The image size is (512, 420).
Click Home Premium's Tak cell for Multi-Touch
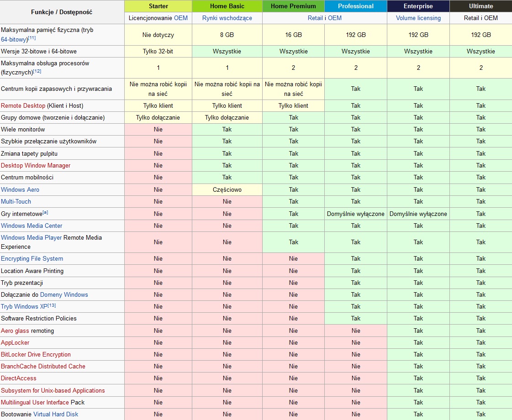[x=293, y=202]
